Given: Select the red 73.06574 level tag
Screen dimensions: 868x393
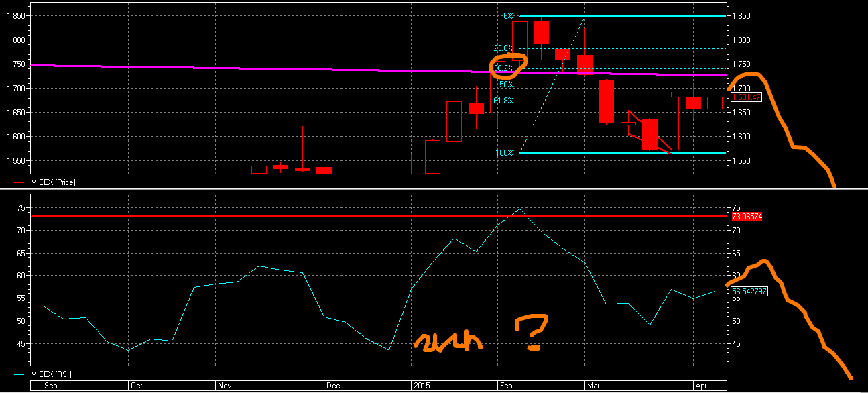Looking at the screenshot, I should 747,217.
